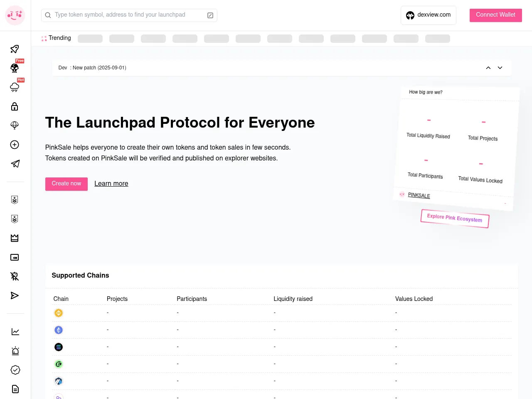Click the token search input field

coord(125,15)
